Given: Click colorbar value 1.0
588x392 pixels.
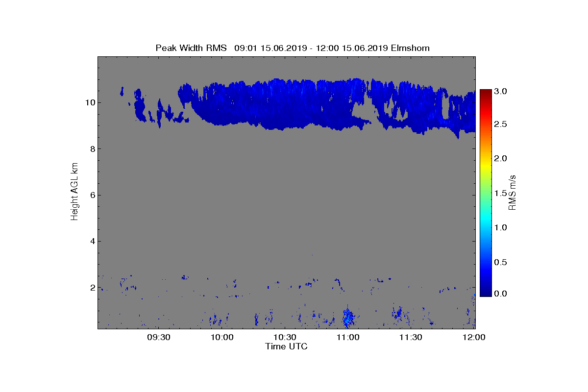Looking at the screenshot, I should (x=500, y=227).
